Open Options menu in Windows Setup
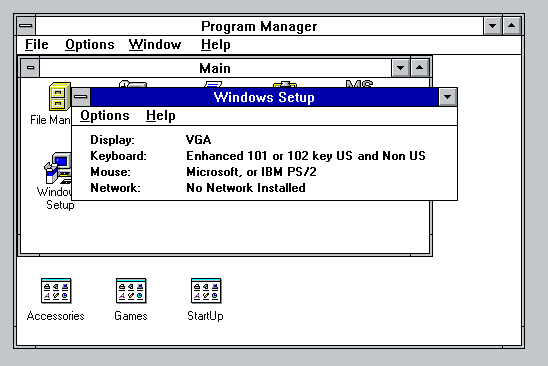Screen dimensions: 548x366 coord(105,116)
